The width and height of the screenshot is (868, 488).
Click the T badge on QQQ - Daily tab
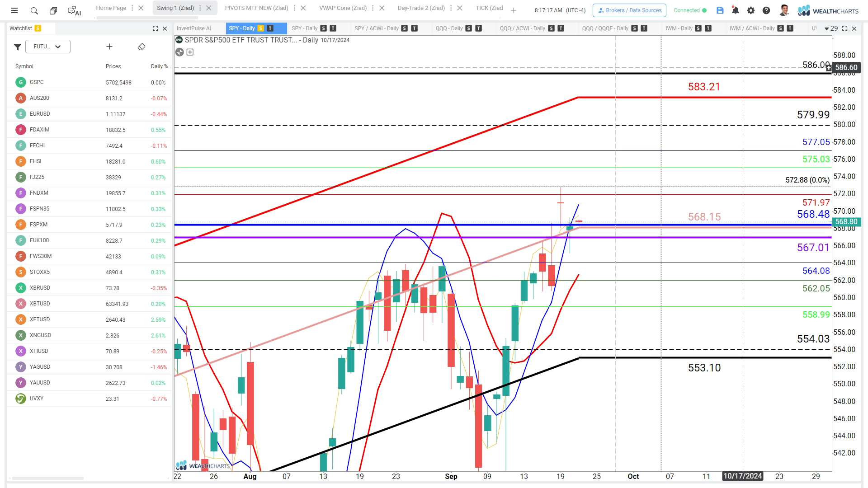(478, 28)
